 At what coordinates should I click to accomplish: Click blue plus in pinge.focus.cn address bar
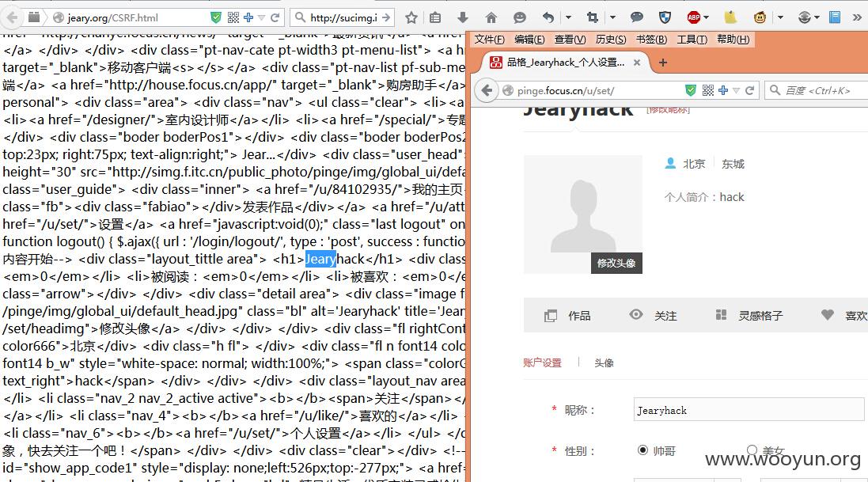tap(723, 90)
